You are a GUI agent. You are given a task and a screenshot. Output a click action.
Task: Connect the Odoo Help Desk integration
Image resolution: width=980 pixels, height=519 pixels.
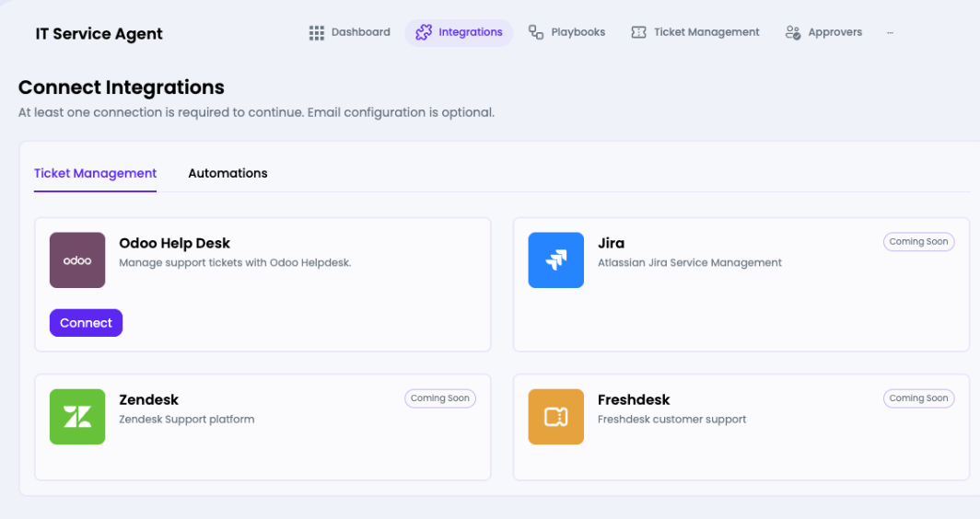coord(87,323)
